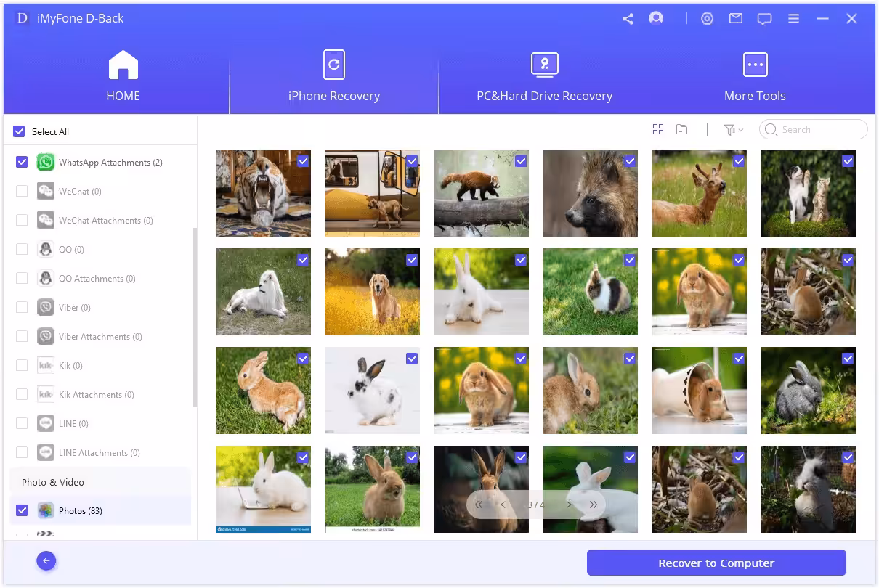Click the share icon in title bar
This screenshot has height=588, width=879.
click(628, 19)
